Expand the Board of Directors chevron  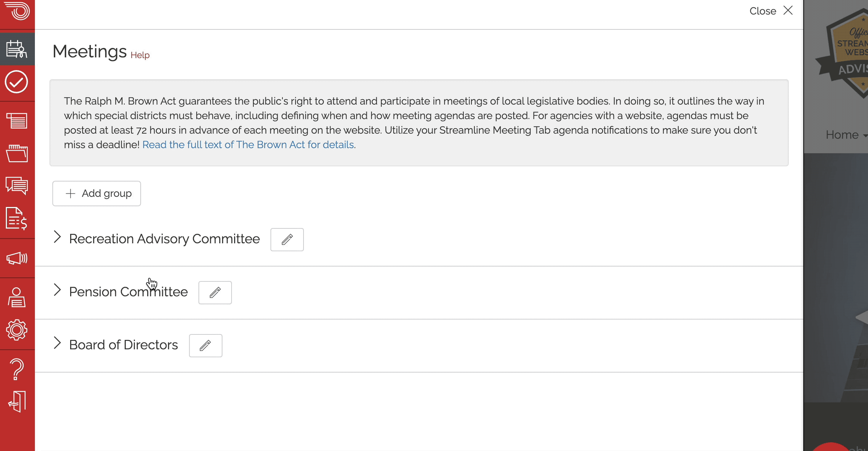[x=57, y=343]
